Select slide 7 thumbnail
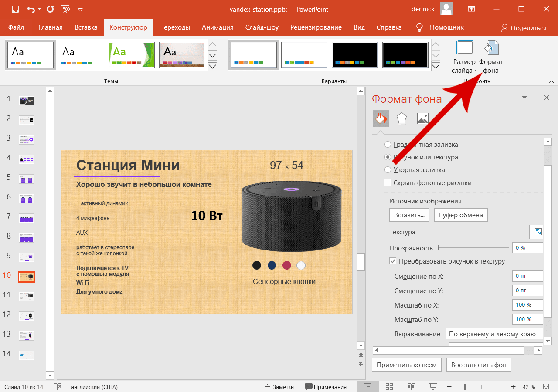The width and height of the screenshot is (558, 392). click(27, 218)
